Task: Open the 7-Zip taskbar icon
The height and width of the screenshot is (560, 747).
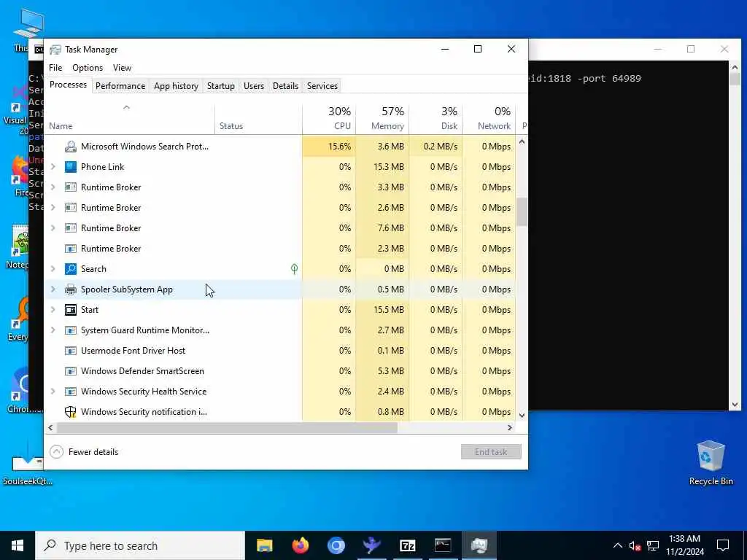Action: 407,545
